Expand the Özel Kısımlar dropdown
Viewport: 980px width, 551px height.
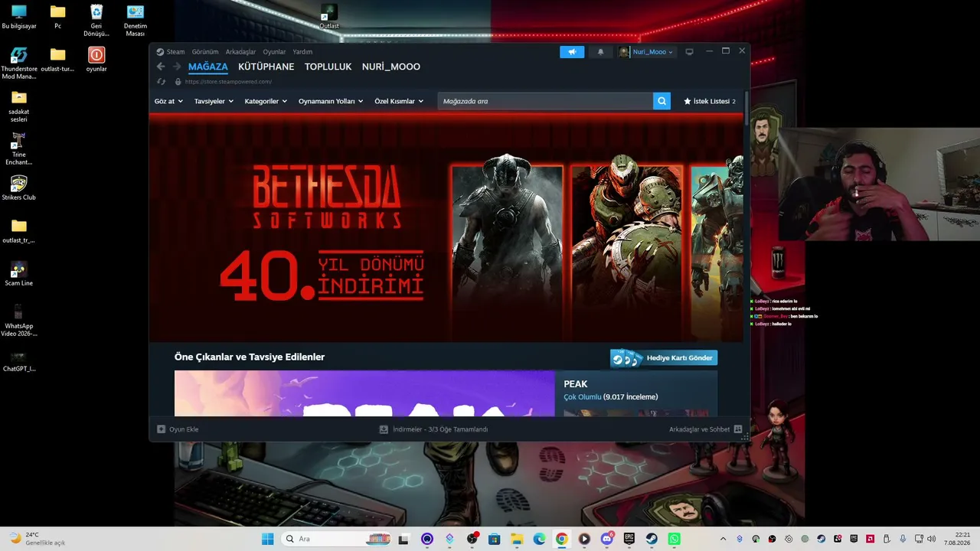click(x=399, y=101)
